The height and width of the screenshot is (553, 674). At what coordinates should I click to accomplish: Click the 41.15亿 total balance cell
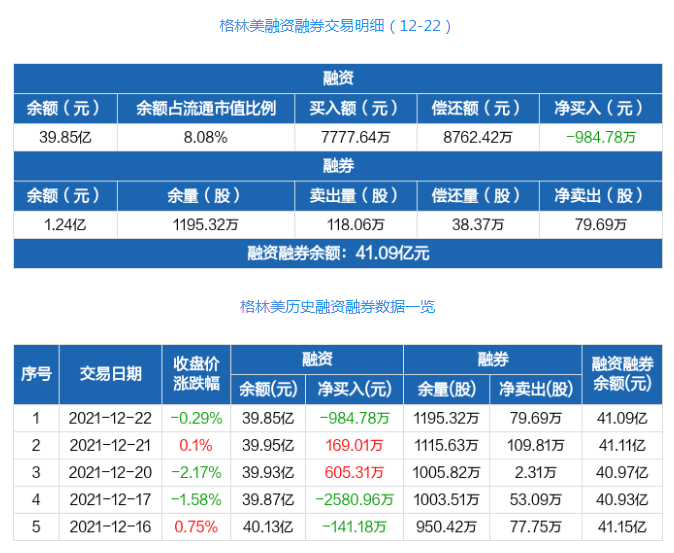pos(622,527)
